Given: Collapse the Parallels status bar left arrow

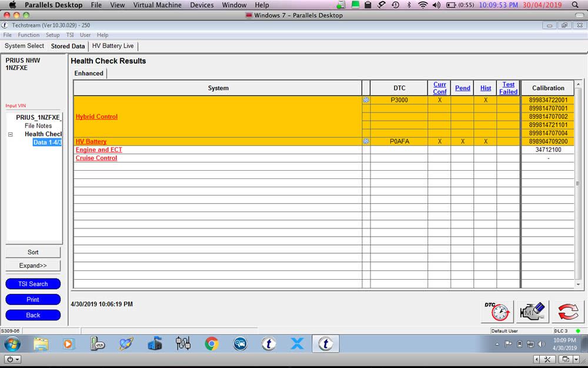Looking at the screenshot, I should [536, 359].
